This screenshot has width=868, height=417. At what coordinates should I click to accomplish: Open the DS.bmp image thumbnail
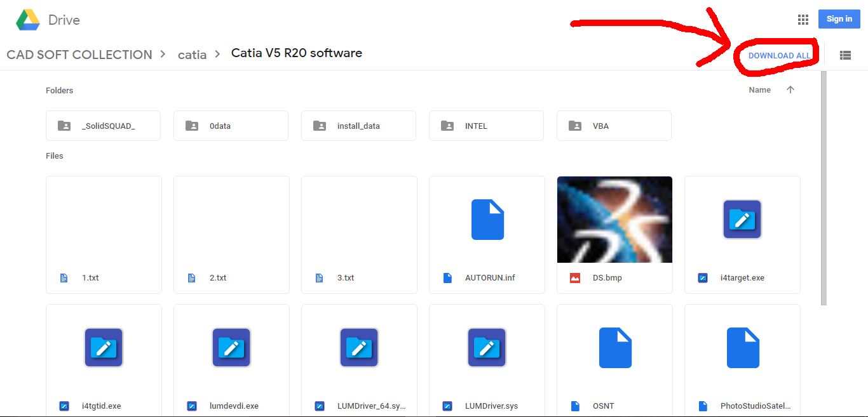pos(614,220)
